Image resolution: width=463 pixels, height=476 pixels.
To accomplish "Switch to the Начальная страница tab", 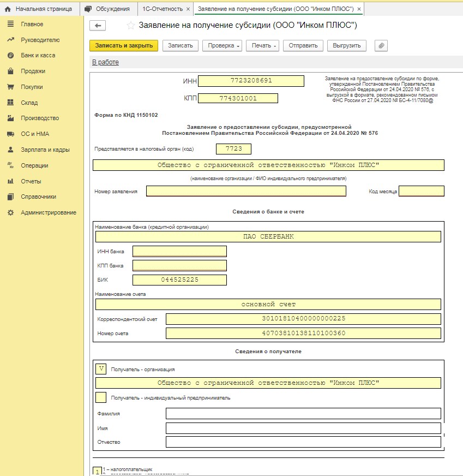I will point(40,9).
